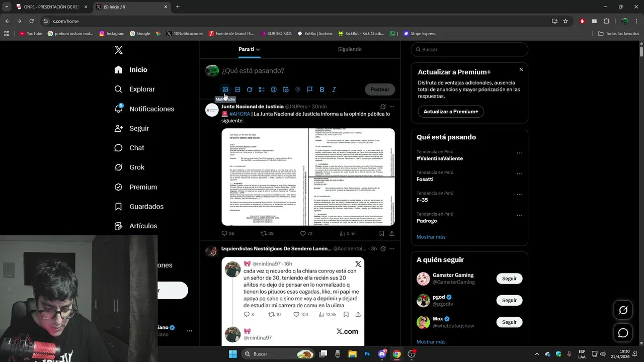View analytics showing 2 mil views
This screenshot has height=362, width=644.
click(x=348, y=233)
